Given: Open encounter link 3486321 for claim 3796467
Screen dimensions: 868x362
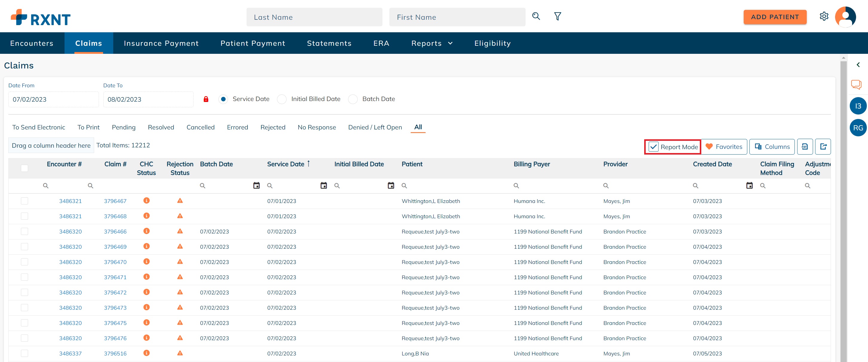Looking at the screenshot, I should [x=70, y=201].
